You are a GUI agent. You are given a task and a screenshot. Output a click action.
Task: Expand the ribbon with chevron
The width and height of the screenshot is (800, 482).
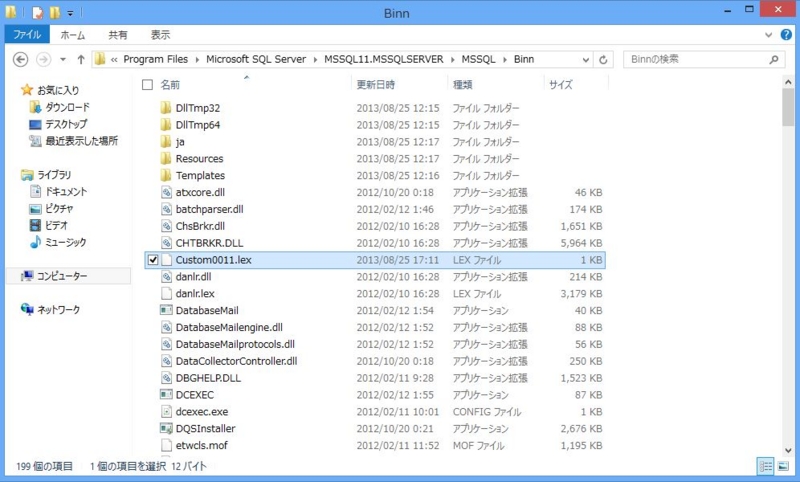[x=768, y=35]
